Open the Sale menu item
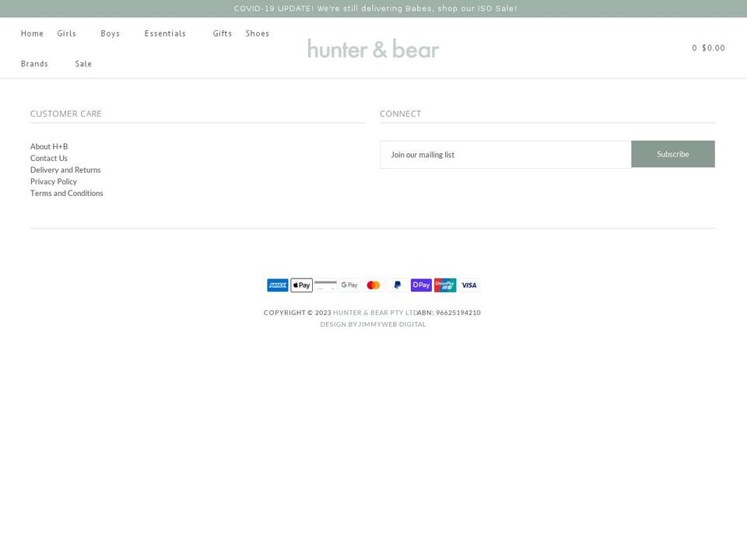 point(83,64)
